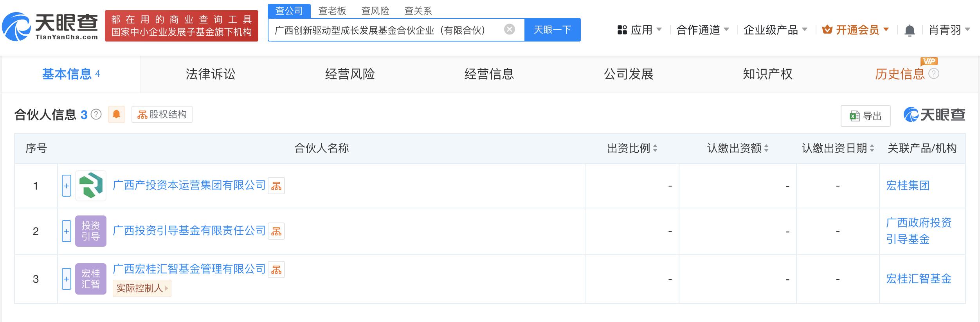Screen dimensions: 980x322
Task: Click the notification bell in top bar
Action: [910, 30]
